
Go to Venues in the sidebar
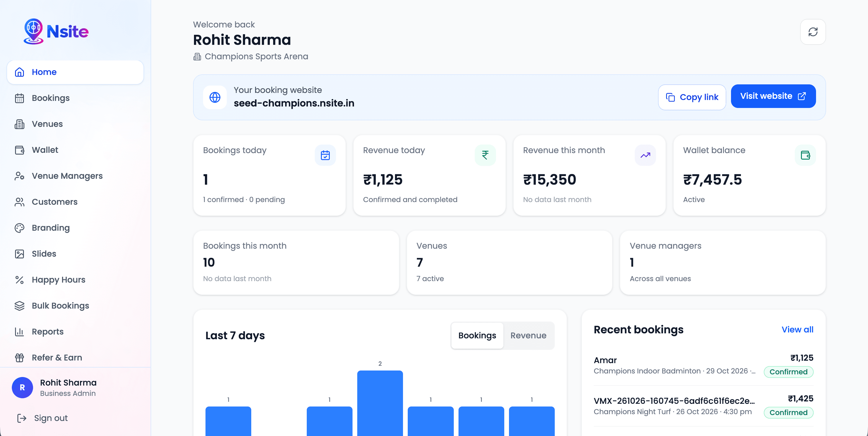click(75, 124)
